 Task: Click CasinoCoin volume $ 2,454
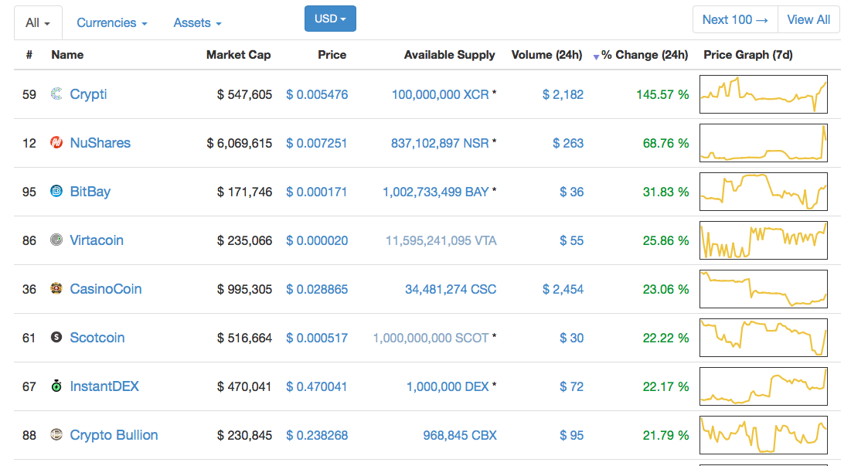click(563, 290)
